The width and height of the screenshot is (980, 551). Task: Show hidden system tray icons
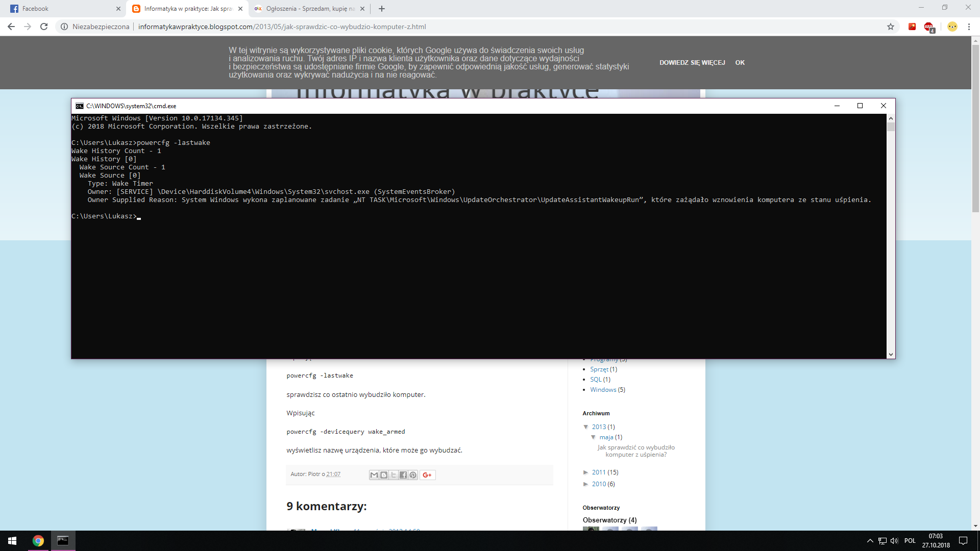tap(870, 541)
